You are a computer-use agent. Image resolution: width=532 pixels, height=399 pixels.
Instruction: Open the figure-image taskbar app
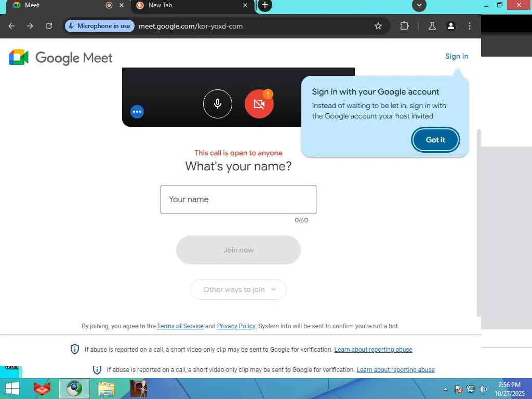pyautogui.click(x=139, y=389)
